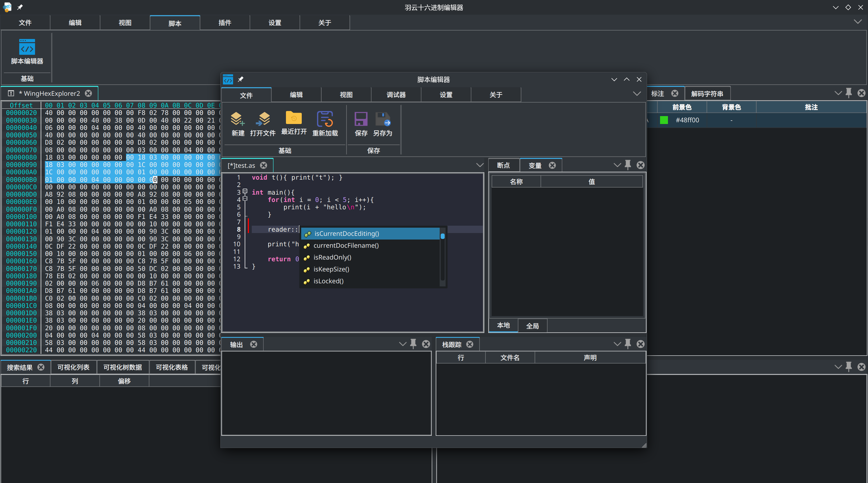Pin the output dock panel
Screen dimensions: 868x483
(x=413, y=344)
